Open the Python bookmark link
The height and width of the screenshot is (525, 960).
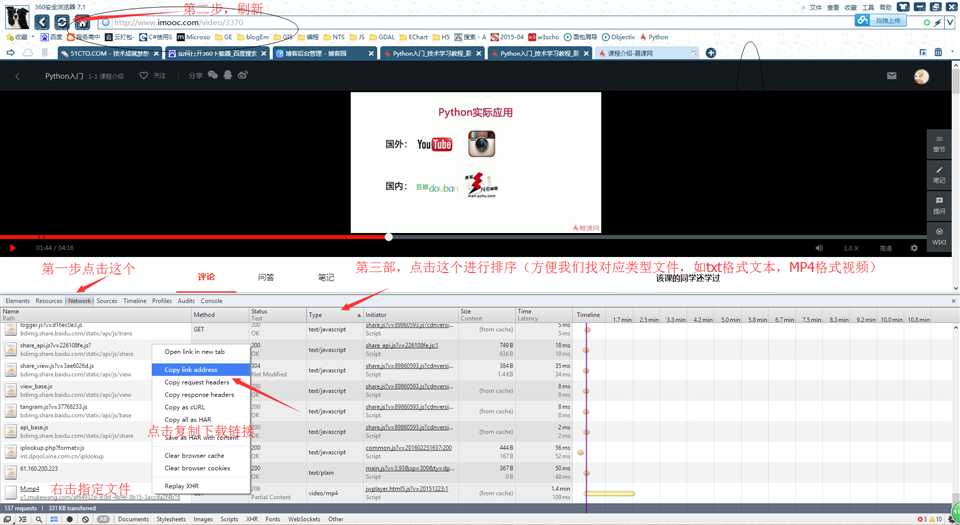(654, 37)
